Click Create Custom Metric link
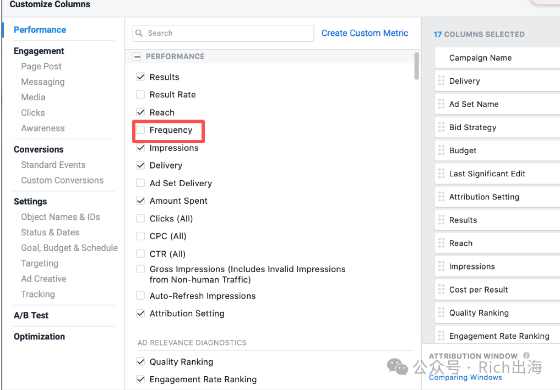 (365, 33)
